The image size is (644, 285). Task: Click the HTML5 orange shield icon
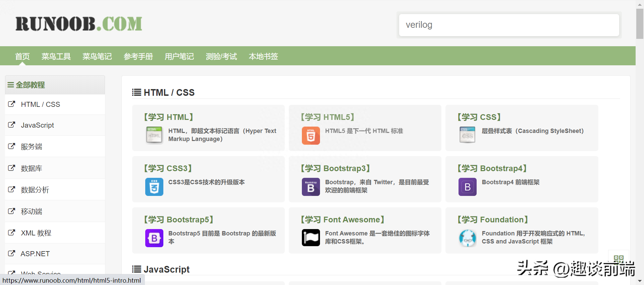click(x=311, y=136)
